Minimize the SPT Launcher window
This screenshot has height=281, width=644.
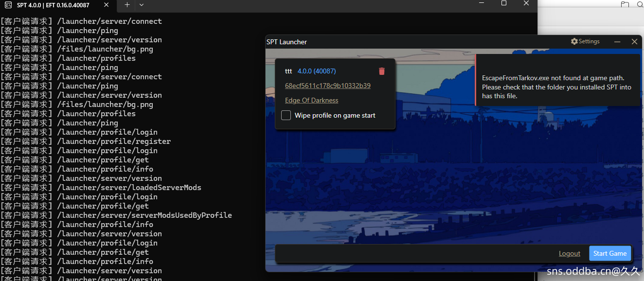617,42
